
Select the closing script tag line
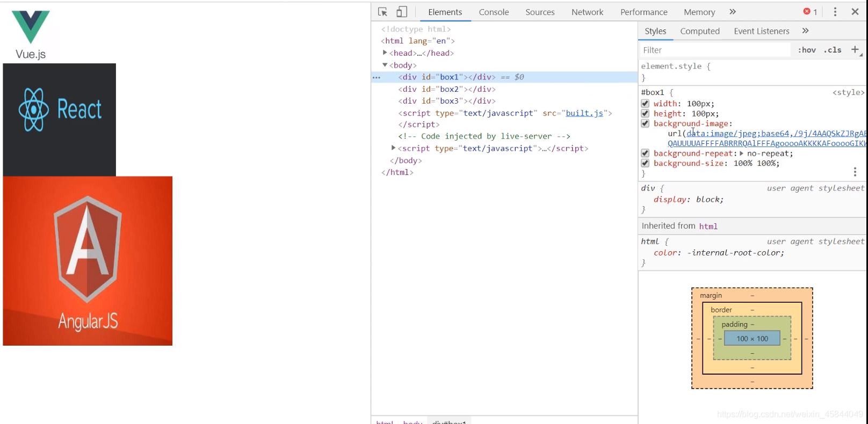pyautogui.click(x=418, y=125)
